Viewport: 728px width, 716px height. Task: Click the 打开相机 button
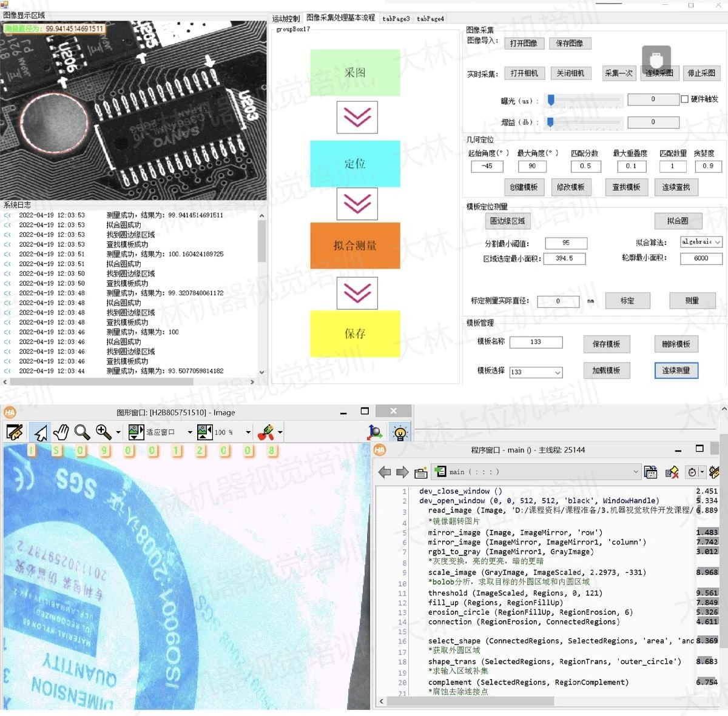coord(524,73)
